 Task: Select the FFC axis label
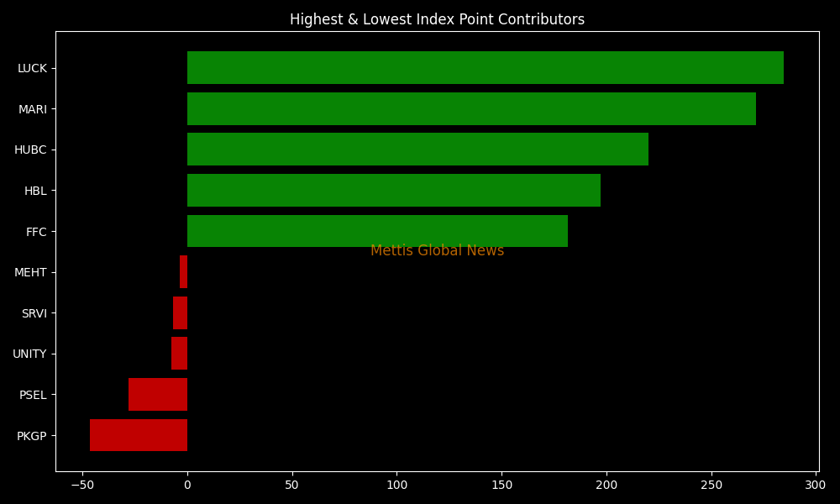coord(36,232)
